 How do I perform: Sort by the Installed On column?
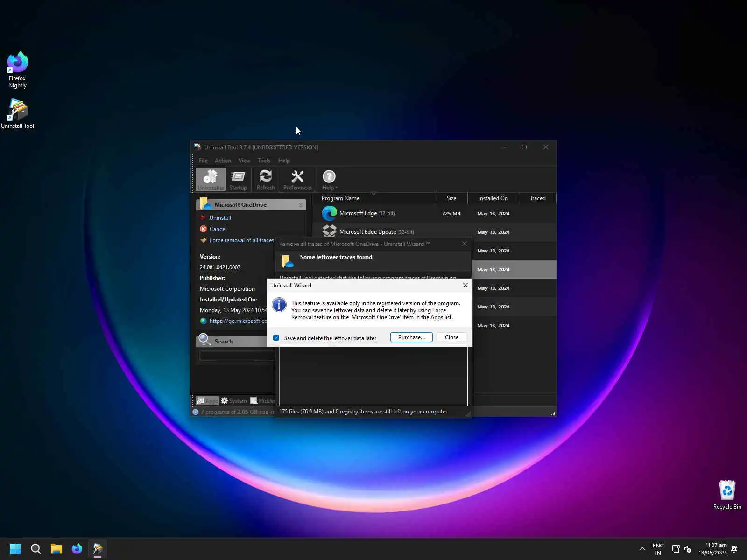[493, 198]
